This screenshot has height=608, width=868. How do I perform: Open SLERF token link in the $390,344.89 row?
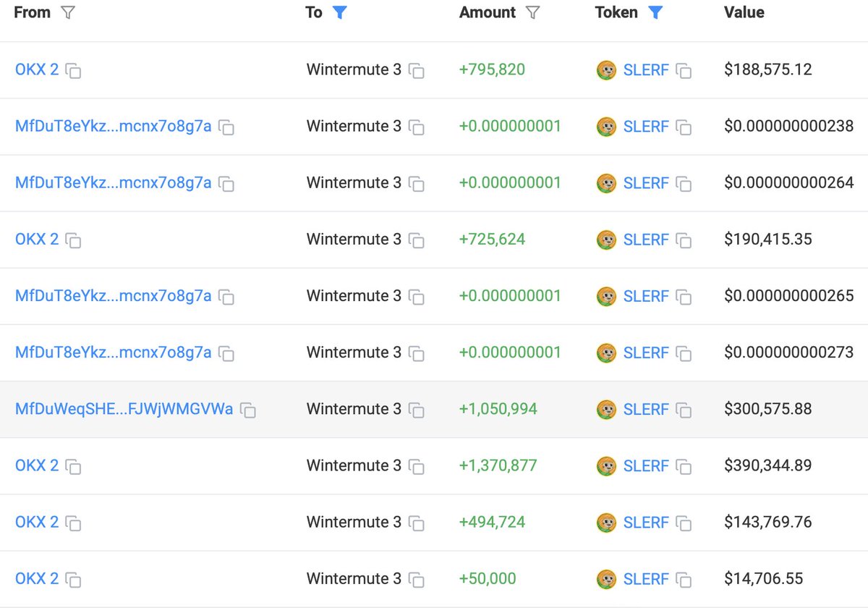[646, 465]
